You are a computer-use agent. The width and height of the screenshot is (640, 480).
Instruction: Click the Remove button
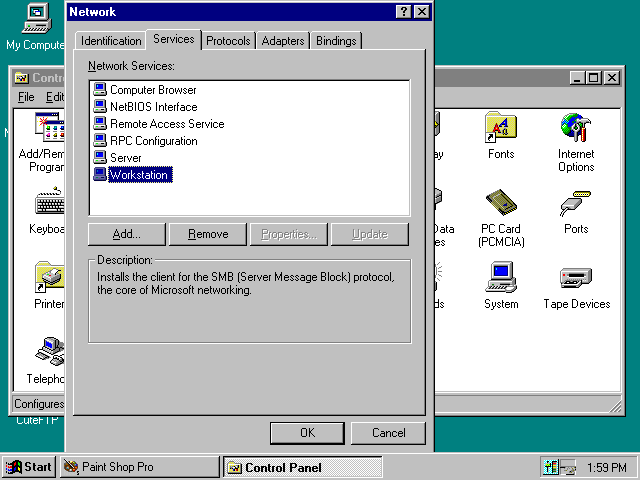coord(208,234)
